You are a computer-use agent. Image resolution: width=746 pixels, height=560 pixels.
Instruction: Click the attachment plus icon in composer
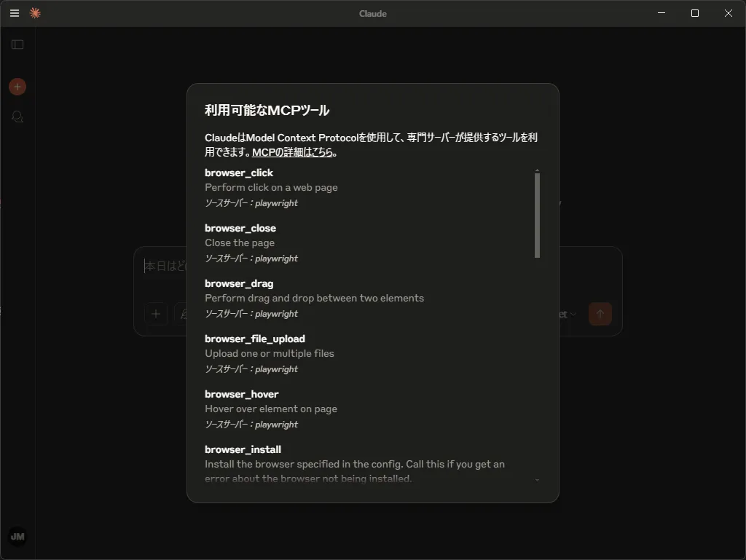[x=156, y=314]
